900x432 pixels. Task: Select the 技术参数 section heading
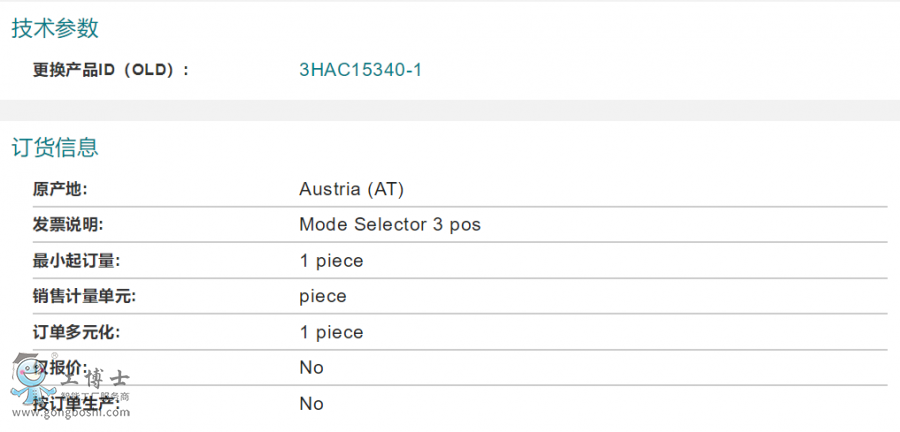pyautogui.click(x=55, y=28)
